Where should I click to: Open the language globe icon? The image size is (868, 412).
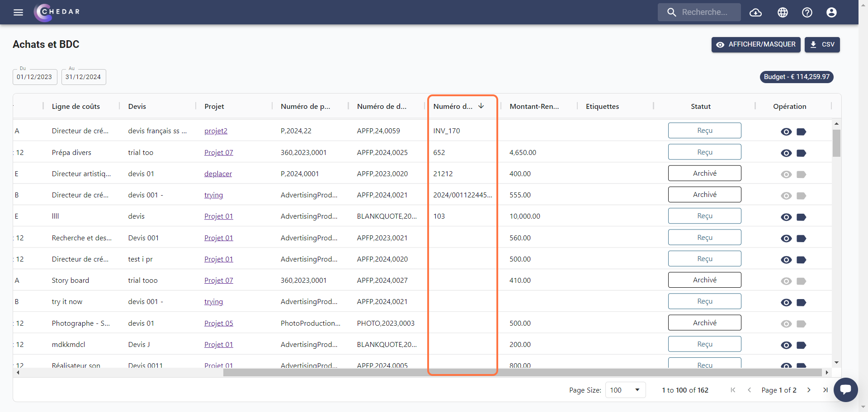pyautogui.click(x=783, y=13)
